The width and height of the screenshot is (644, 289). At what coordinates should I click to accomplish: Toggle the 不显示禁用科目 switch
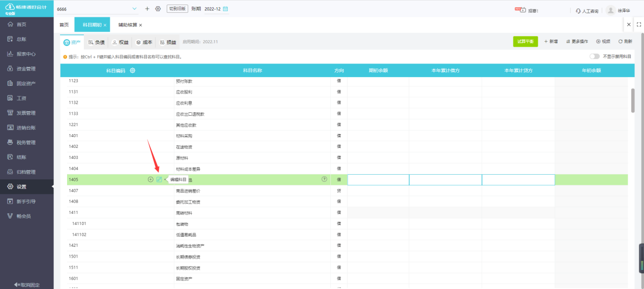pos(594,57)
